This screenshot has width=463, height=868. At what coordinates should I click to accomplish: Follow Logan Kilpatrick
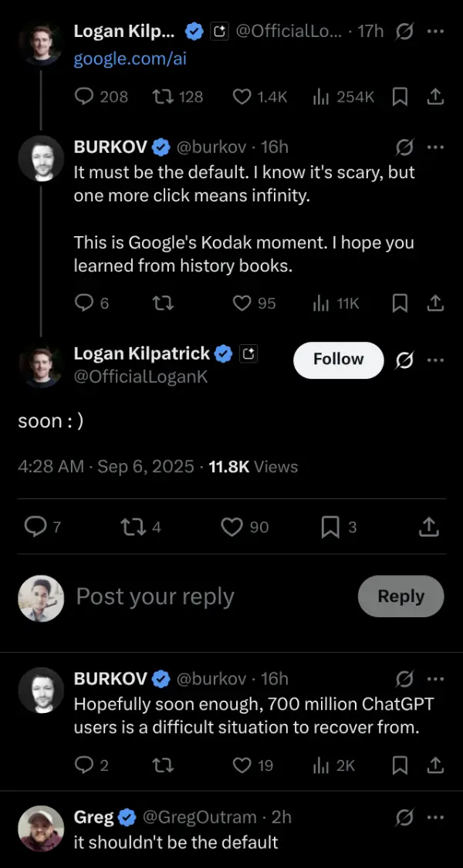[338, 360]
